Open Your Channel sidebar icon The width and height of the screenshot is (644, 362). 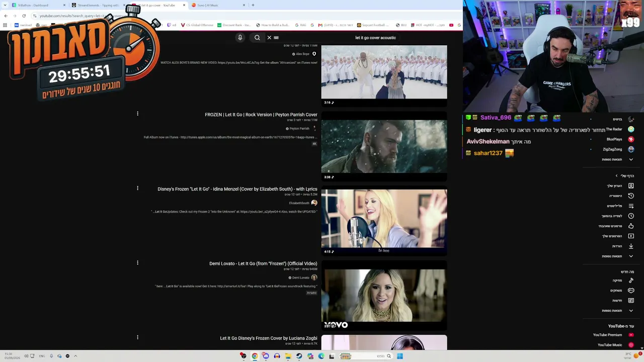[x=631, y=186]
